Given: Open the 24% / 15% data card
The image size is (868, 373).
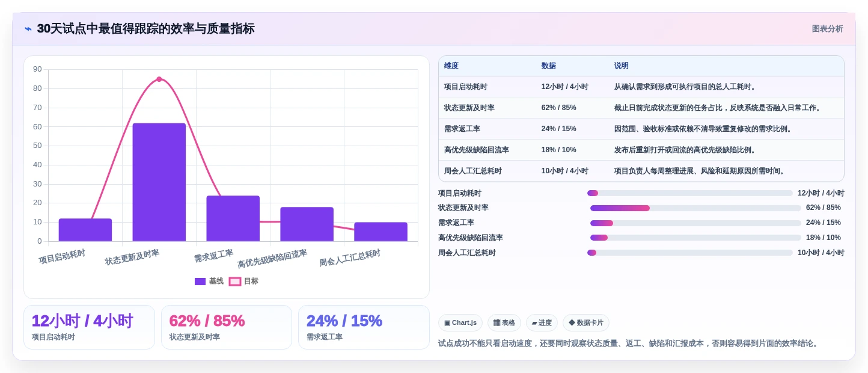Looking at the screenshot, I should [x=364, y=327].
